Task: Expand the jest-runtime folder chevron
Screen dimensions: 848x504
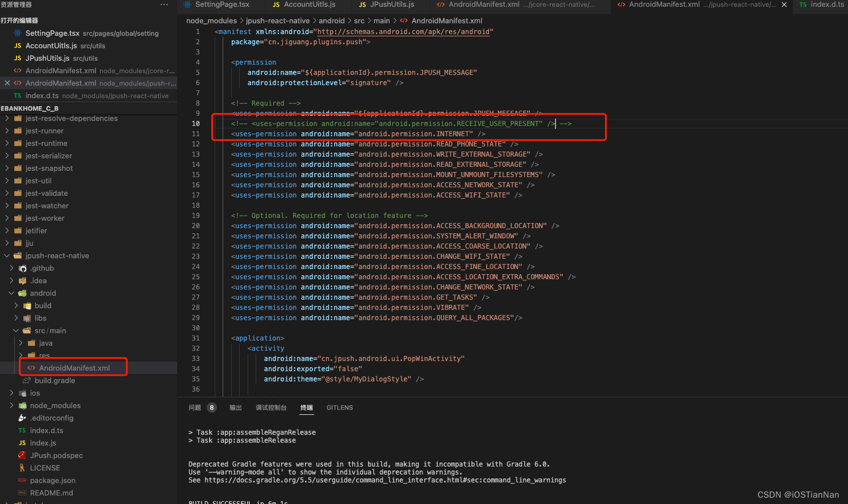Action: [x=7, y=144]
